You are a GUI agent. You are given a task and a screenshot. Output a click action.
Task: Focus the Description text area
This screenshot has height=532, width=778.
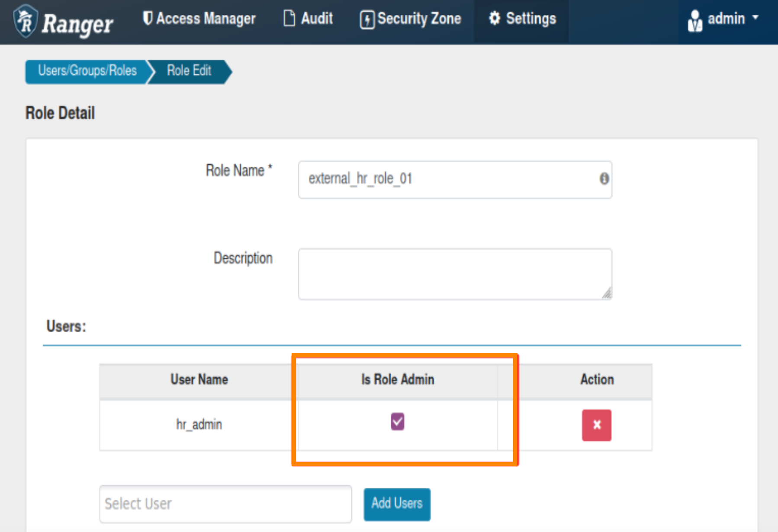tap(454, 273)
